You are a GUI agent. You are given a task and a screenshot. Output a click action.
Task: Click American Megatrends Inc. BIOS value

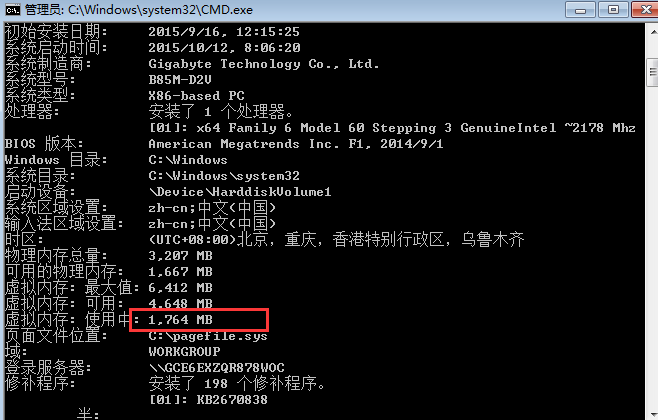[x=295, y=144]
